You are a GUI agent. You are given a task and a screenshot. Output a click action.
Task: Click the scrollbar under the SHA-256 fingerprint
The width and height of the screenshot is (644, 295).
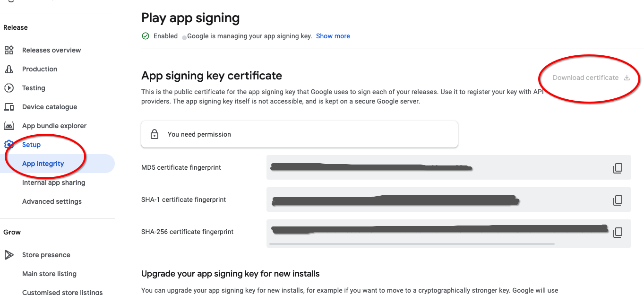pyautogui.click(x=411, y=244)
